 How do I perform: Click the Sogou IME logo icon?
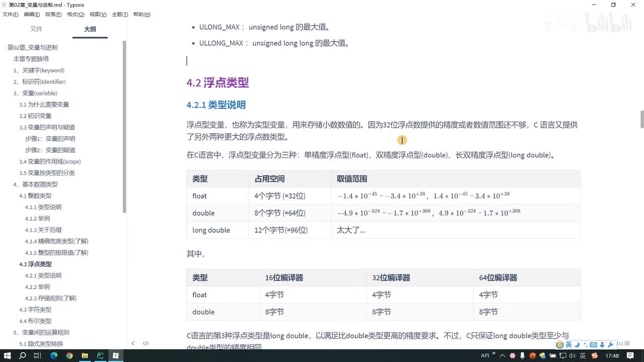pyautogui.click(x=560, y=344)
